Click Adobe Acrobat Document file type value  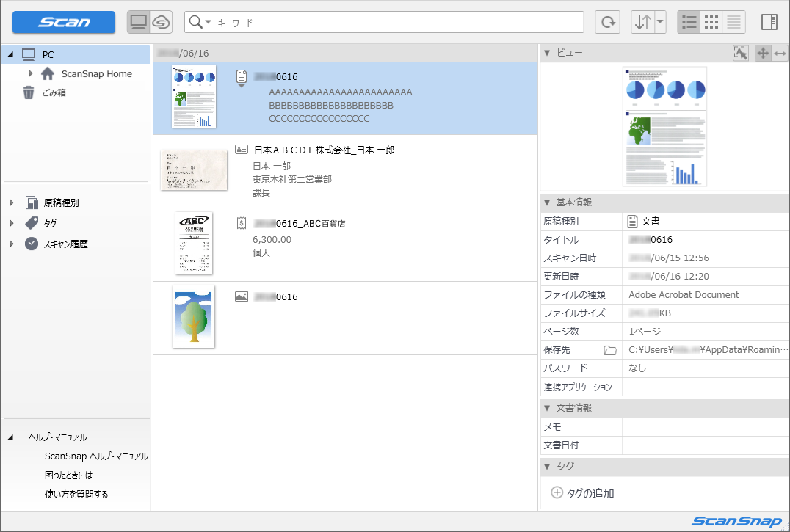(x=684, y=294)
